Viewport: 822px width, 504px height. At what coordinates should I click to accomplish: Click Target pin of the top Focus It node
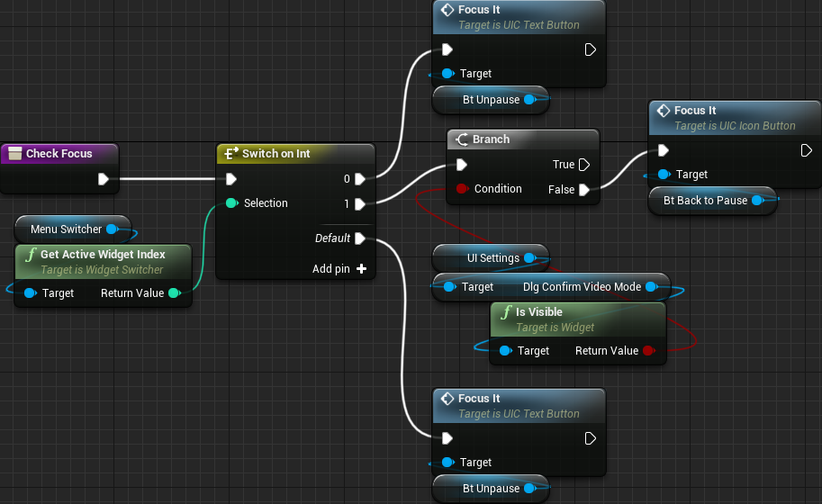point(447,73)
